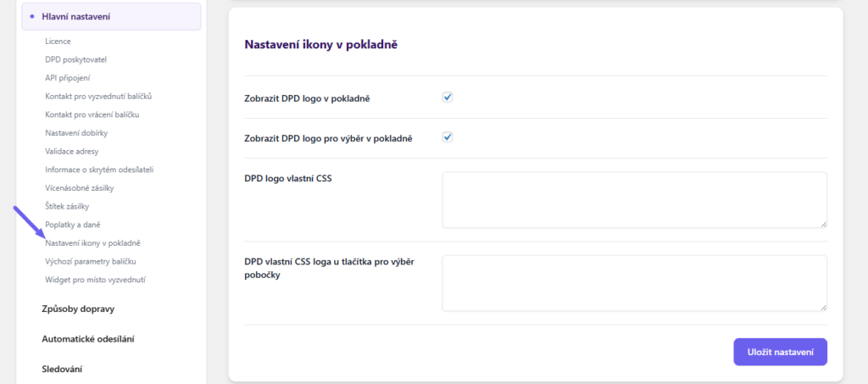The height and width of the screenshot is (384, 868).
Task: Open the Sledování section
Action: (62, 369)
